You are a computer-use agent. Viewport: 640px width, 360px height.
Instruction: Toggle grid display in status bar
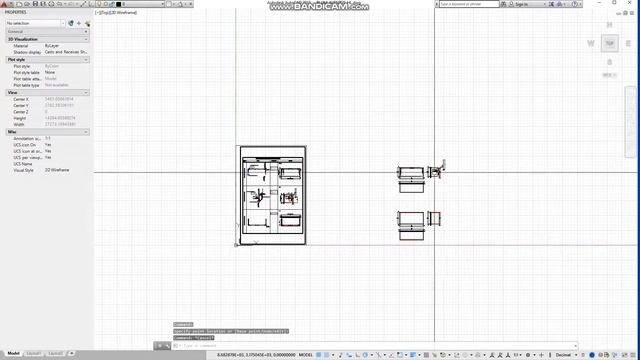coord(319,355)
